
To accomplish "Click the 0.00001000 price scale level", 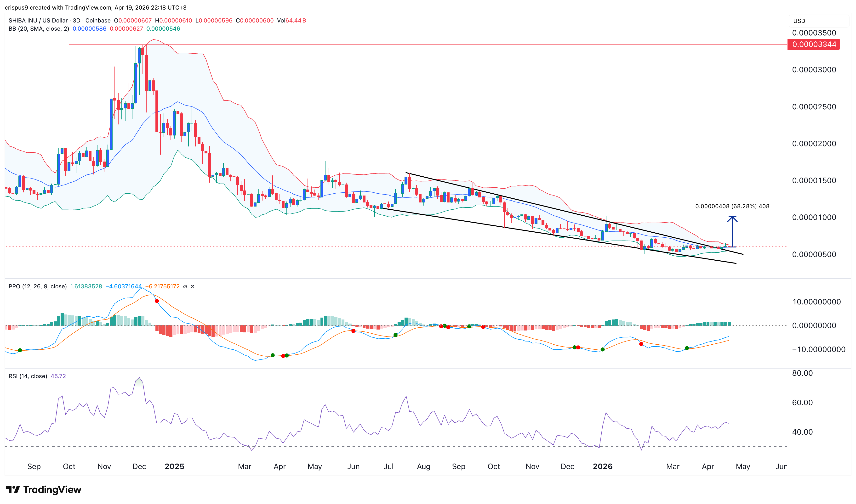I will [x=814, y=217].
